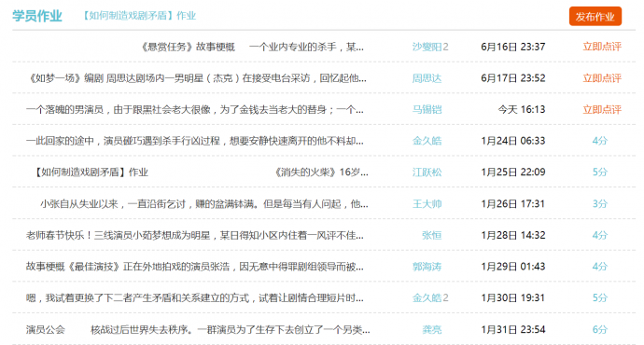This screenshot has width=644, height=345.
Task: Click the 今天 16:13 timestamp
Action: (522, 109)
